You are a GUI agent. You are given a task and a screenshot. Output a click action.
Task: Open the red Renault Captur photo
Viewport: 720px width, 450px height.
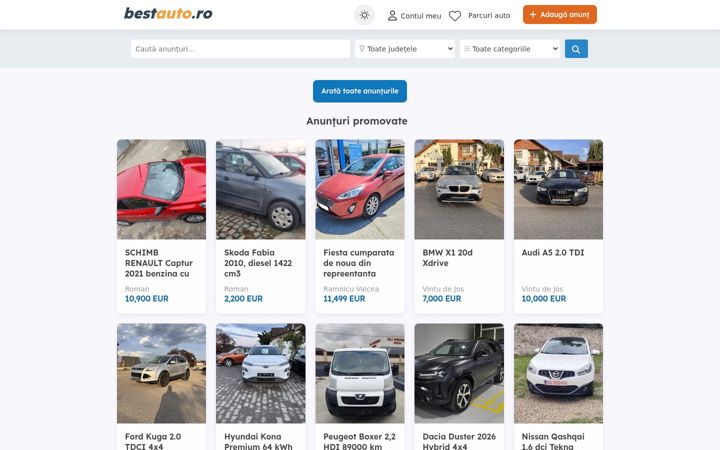click(x=162, y=189)
